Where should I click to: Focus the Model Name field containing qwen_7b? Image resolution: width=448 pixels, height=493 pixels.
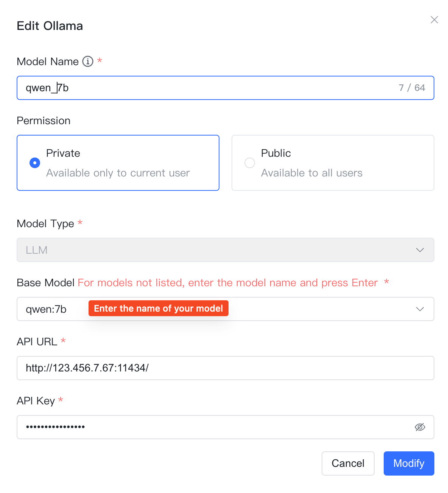pyautogui.click(x=226, y=88)
